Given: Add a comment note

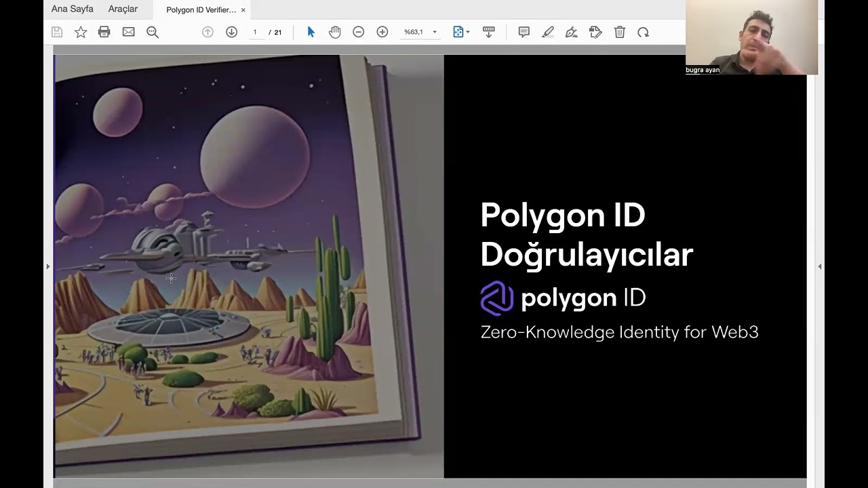Looking at the screenshot, I should [x=524, y=32].
